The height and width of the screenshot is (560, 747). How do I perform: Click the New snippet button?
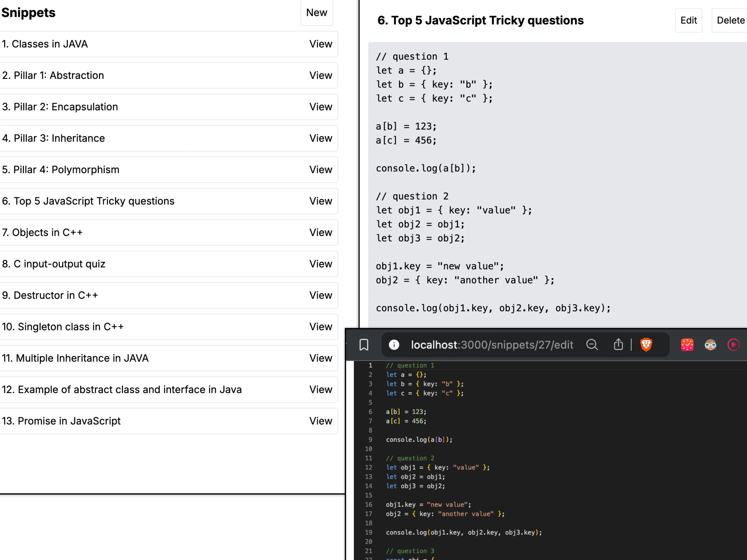click(x=316, y=13)
